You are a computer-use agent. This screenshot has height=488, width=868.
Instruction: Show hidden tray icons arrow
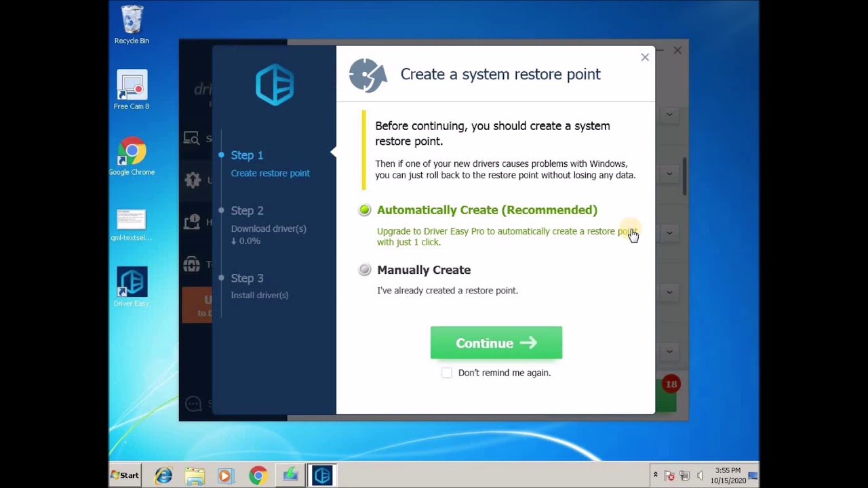tap(655, 475)
